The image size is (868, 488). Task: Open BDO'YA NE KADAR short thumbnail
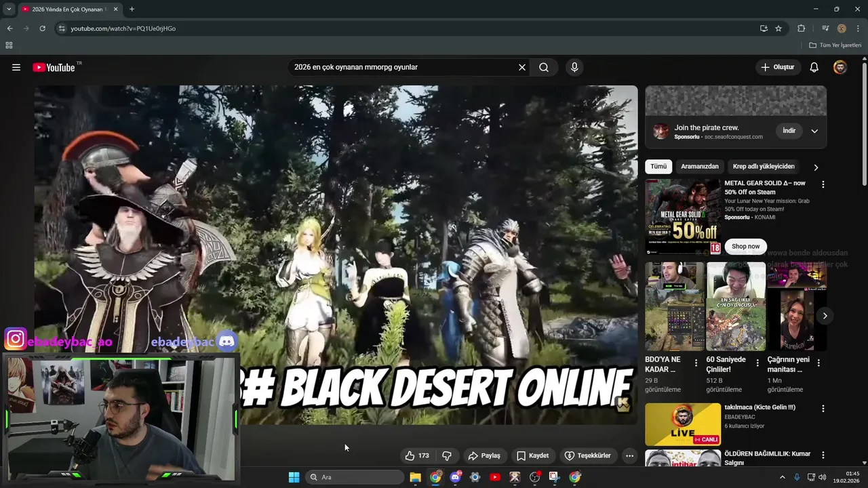[x=675, y=306]
